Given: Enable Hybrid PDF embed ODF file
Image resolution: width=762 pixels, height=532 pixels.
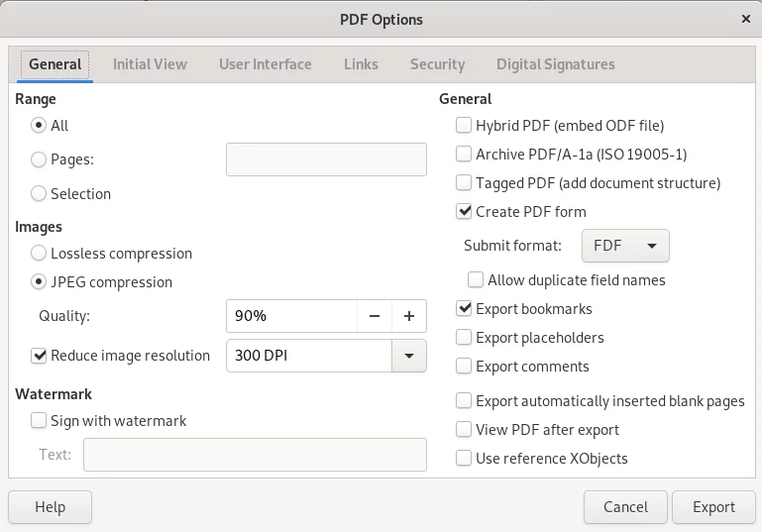Looking at the screenshot, I should click(x=464, y=126).
